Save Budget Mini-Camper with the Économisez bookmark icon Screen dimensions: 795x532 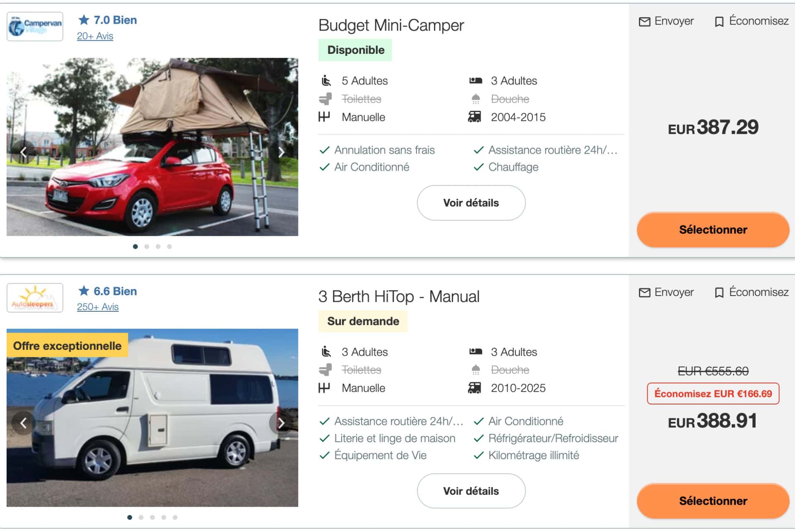[719, 21]
